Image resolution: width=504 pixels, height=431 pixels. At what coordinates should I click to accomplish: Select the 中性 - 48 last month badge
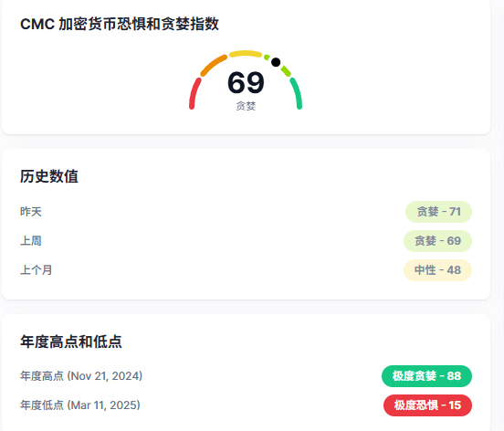[437, 270]
